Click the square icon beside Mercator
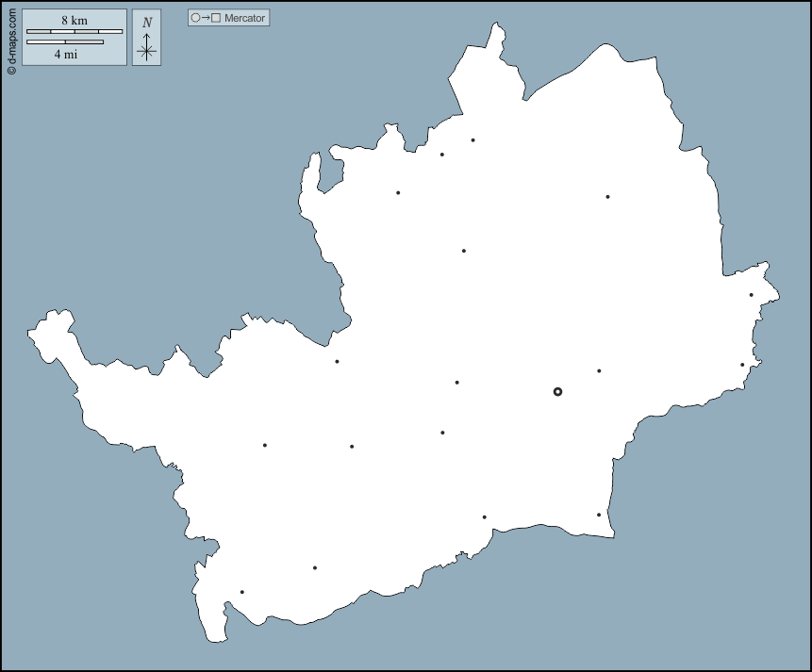 click(x=216, y=18)
